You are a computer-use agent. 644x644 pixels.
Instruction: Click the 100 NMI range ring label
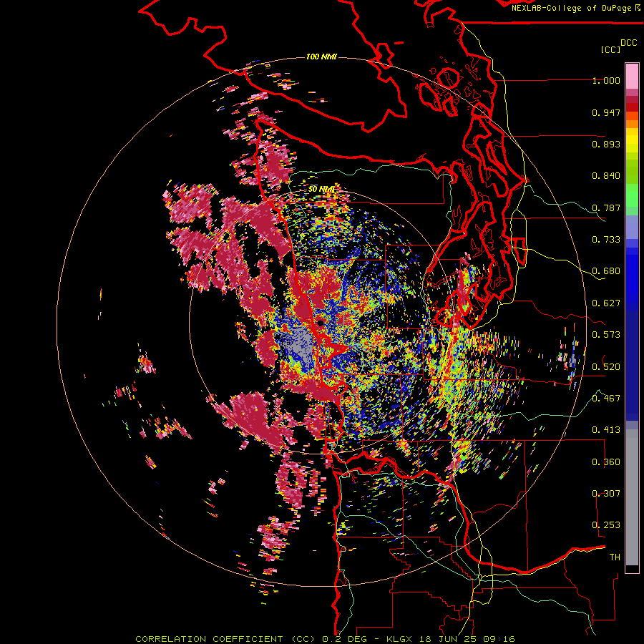(x=321, y=57)
